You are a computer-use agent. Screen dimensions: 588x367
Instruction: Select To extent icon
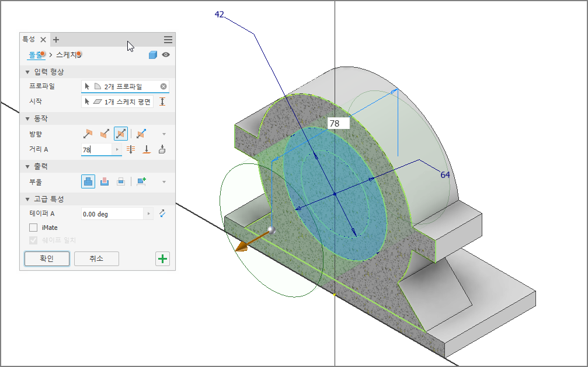click(x=147, y=149)
